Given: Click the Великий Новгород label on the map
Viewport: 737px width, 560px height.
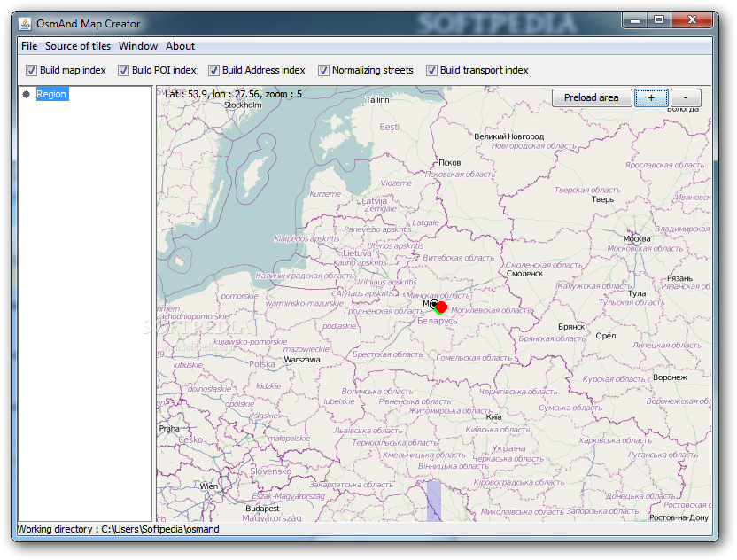Looking at the screenshot, I should click(x=509, y=136).
